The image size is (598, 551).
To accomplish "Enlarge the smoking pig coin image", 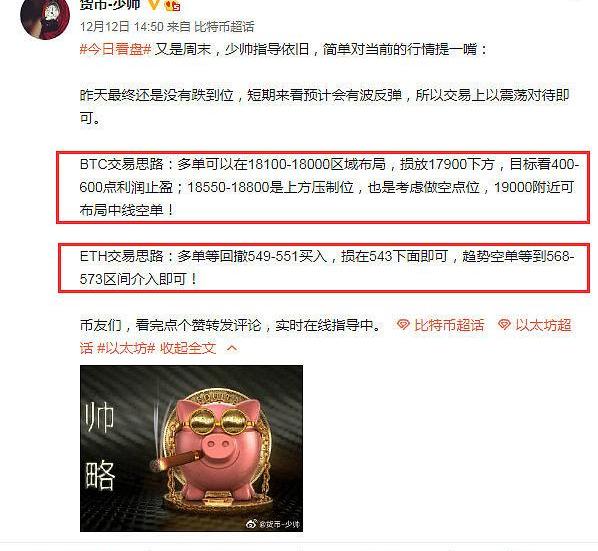I will pyautogui.click(x=191, y=448).
